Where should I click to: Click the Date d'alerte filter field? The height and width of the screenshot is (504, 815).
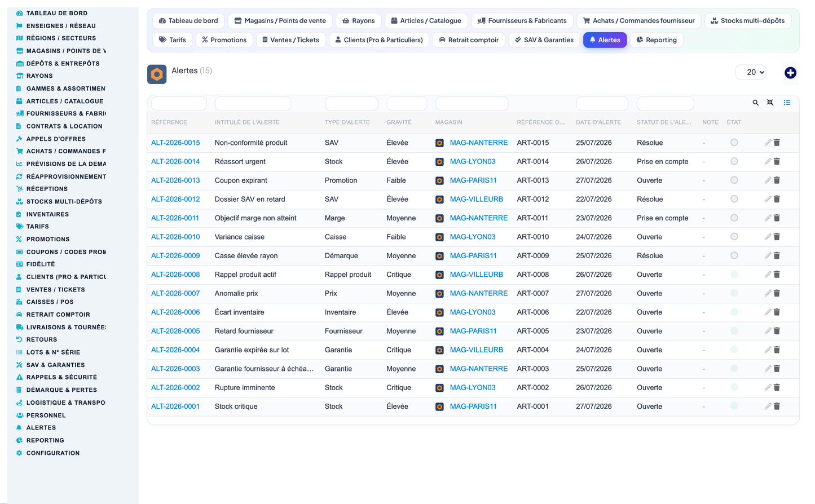pyautogui.click(x=602, y=103)
